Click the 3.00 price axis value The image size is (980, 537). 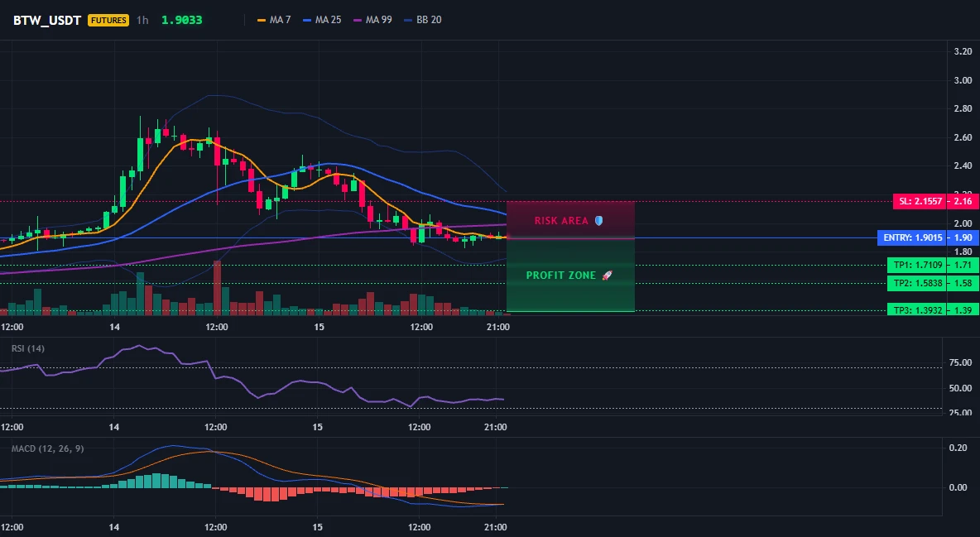pyautogui.click(x=963, y=80)
